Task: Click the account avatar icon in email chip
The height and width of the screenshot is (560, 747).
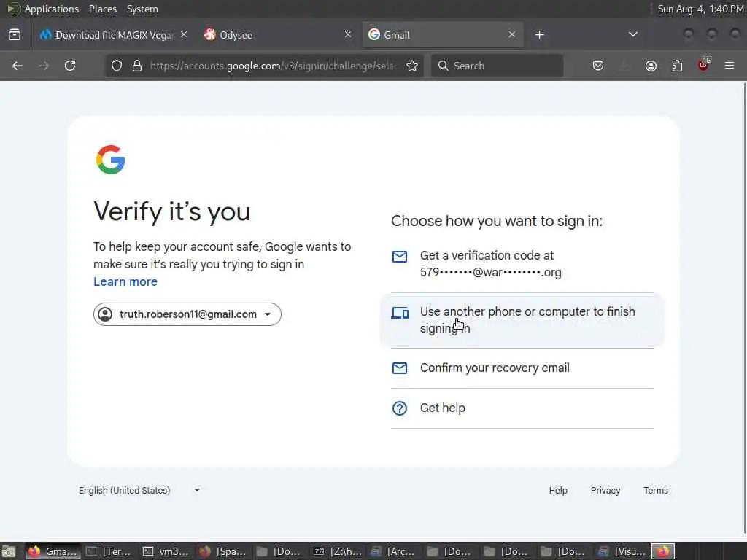Action: pos(105,314)
